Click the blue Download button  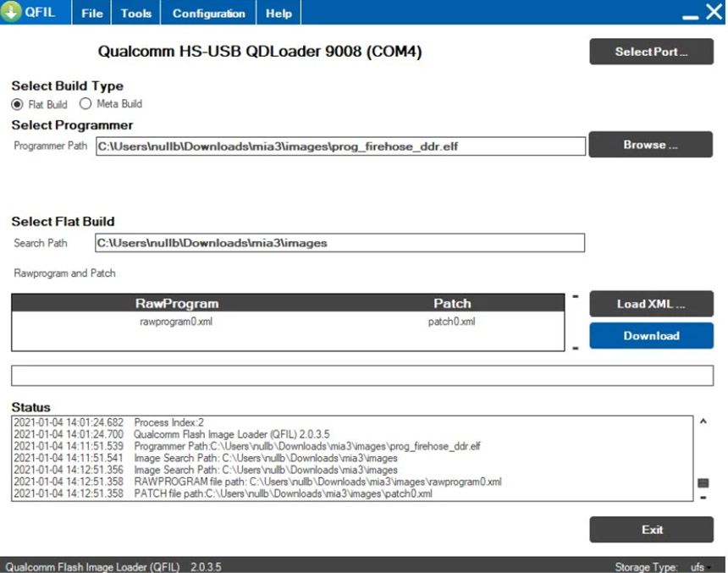651,335
